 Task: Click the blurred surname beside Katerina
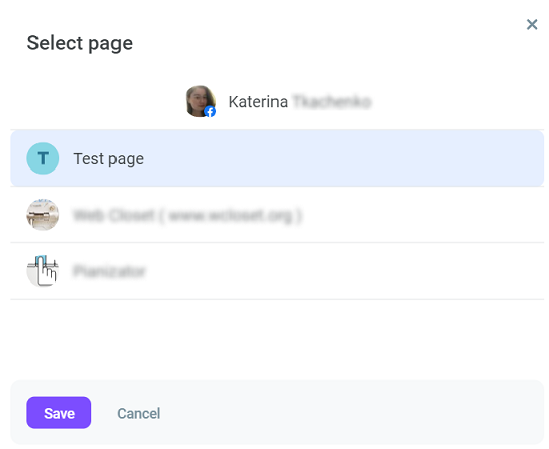[x=331, y=102]
